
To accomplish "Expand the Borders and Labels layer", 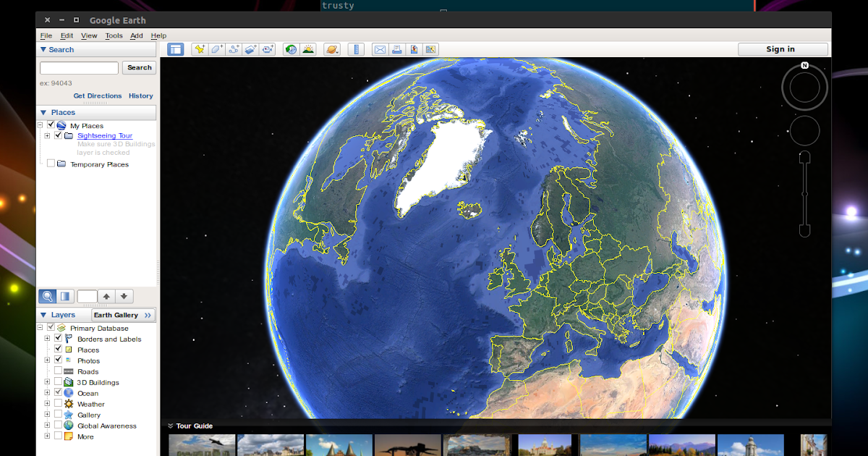I will (x=46, y=339).
